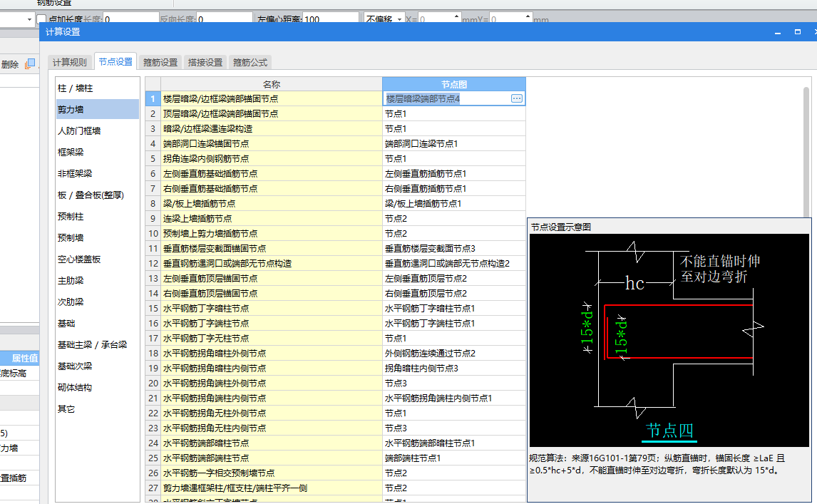This screenshot has width=817, height=504.
Task: Click the 节点四 diagram preview
Action: point(669,340)
